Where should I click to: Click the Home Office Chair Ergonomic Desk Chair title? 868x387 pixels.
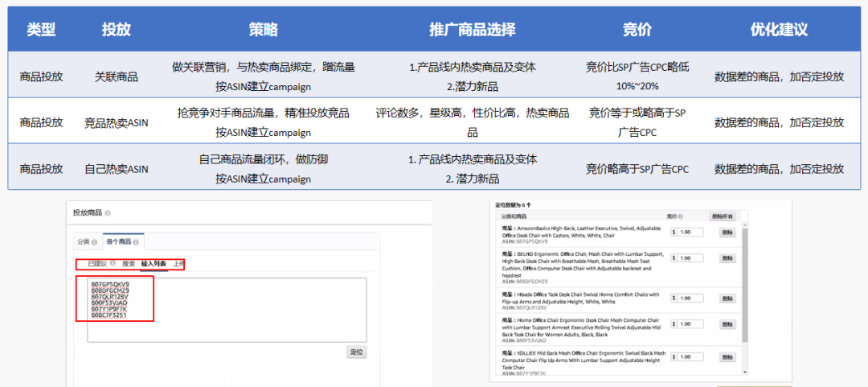coord(580,327)
